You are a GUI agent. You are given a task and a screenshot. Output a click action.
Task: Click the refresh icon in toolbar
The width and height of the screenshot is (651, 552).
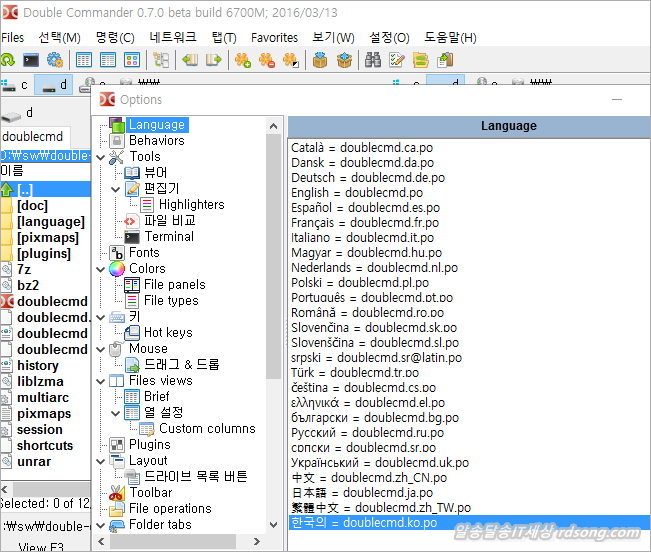(7, 61)
